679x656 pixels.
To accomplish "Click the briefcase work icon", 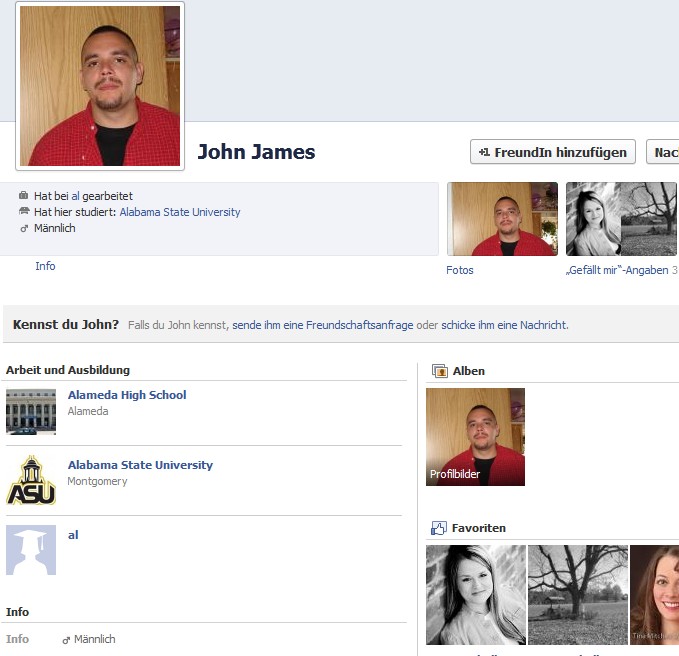I will 23,195.
